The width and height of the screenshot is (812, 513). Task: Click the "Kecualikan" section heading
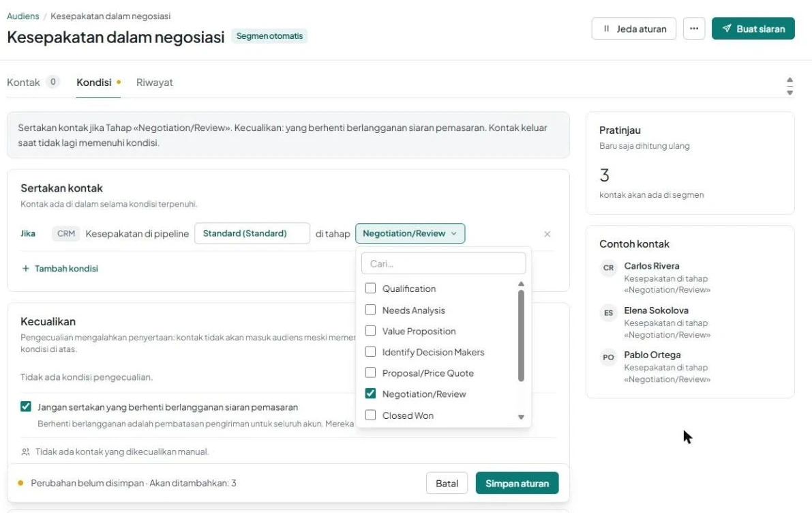click(x=48, y=321)
